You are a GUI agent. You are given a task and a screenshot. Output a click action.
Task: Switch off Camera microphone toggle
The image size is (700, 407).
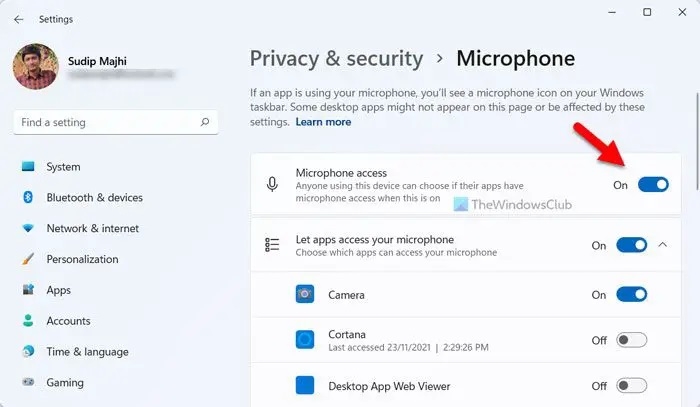coord(632,295)
